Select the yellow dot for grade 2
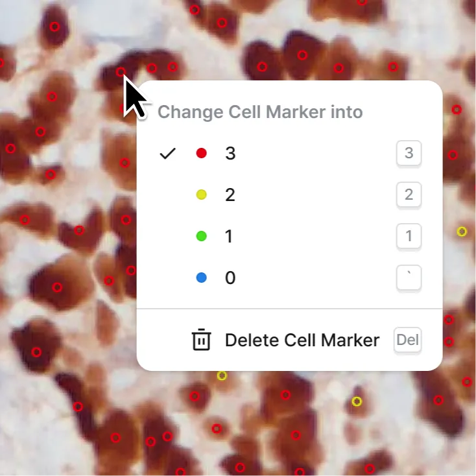Image resolution: width=476 pixels, height=476 pixels. [202, 195]
